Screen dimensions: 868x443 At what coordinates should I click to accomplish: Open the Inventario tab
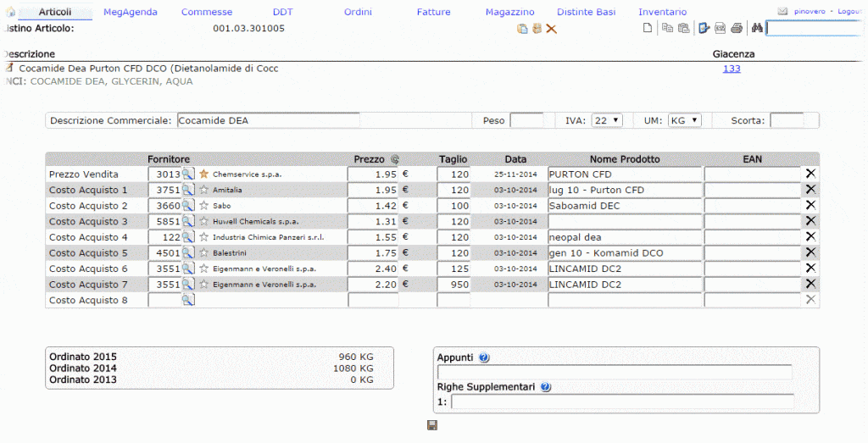click(x=662, y=12)
